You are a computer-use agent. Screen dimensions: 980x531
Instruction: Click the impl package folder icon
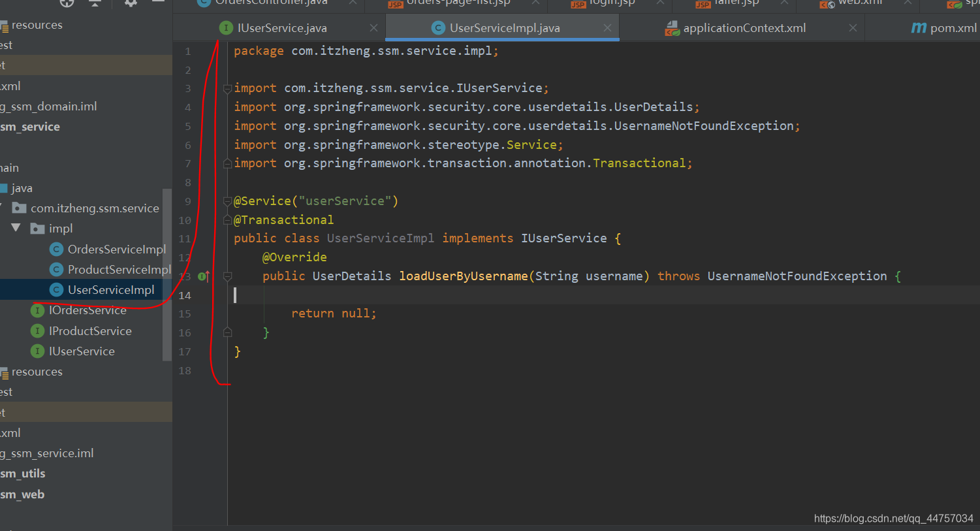point(38,229)
